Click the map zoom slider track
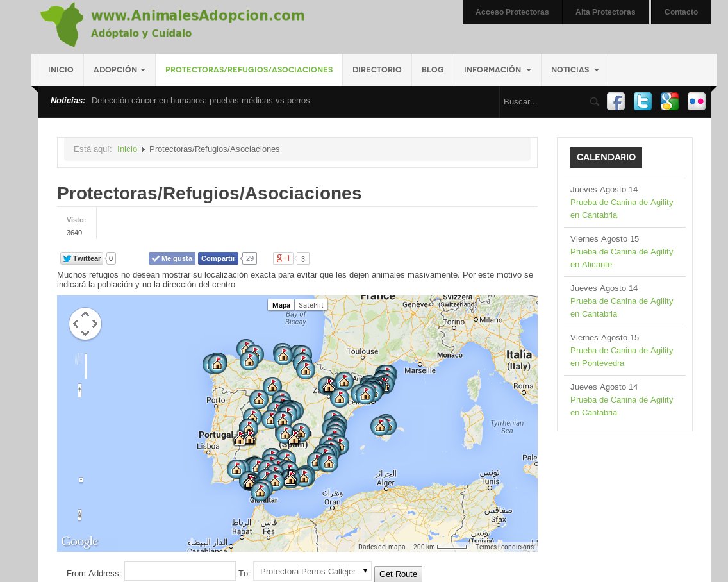The width and height of the screenshot is (728, 582). click(x=86, y=366)
